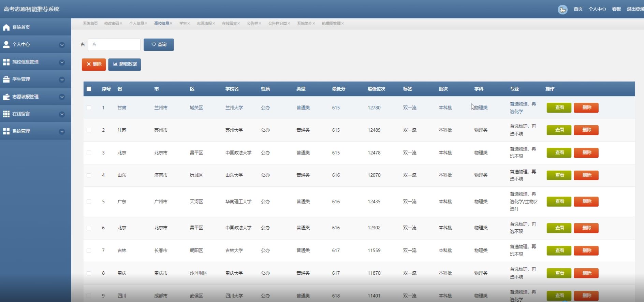Viewport: 644px width, 302px height.
Task: Open 个人中心 in top header
Action: click(x=597, y=9)
